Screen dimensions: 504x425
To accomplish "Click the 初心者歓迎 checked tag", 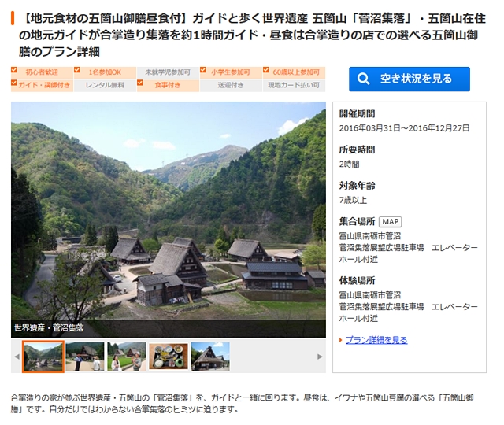I will (42, 72).
